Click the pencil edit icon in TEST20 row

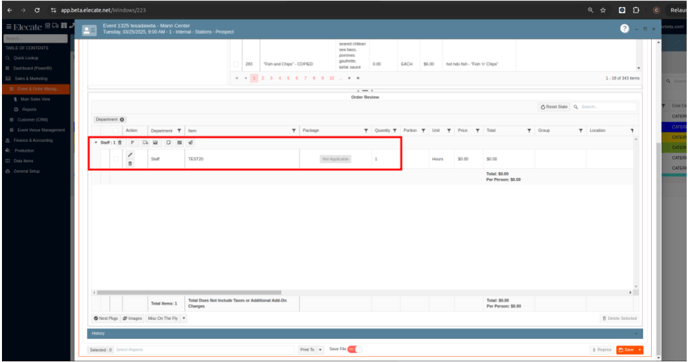[130, 154]
